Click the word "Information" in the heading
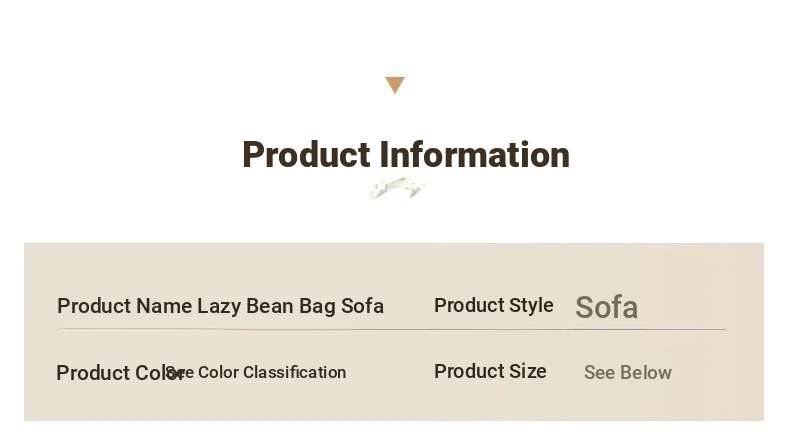 475,155
